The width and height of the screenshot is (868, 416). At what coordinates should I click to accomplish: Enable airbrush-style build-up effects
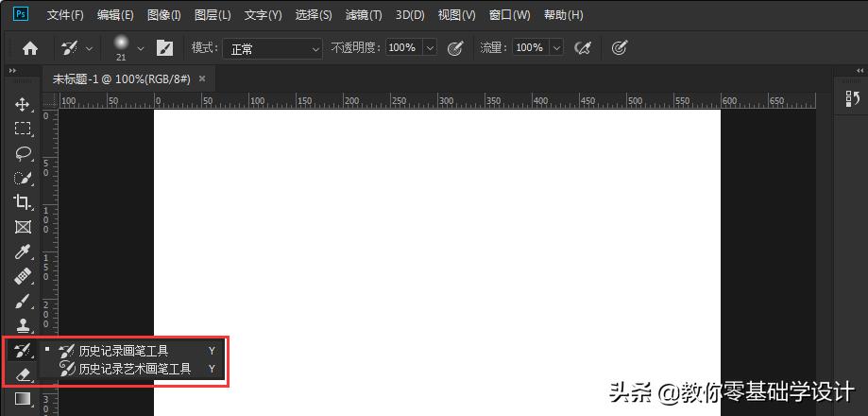[583, 48]
